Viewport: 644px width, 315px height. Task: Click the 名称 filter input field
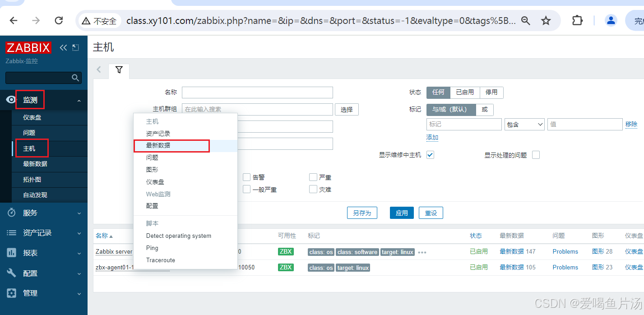[x=257, y=92]
